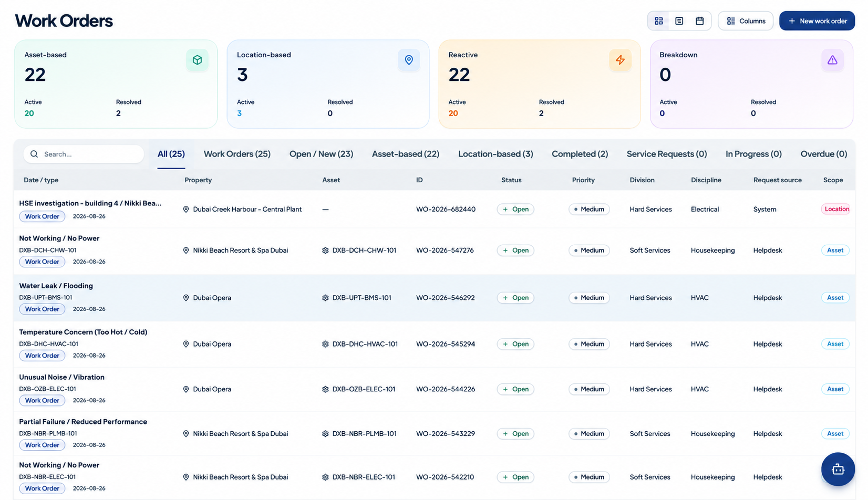Select the Location-based (3) tab
This screenshot has width=868, height=500.
tap(495, 154)
